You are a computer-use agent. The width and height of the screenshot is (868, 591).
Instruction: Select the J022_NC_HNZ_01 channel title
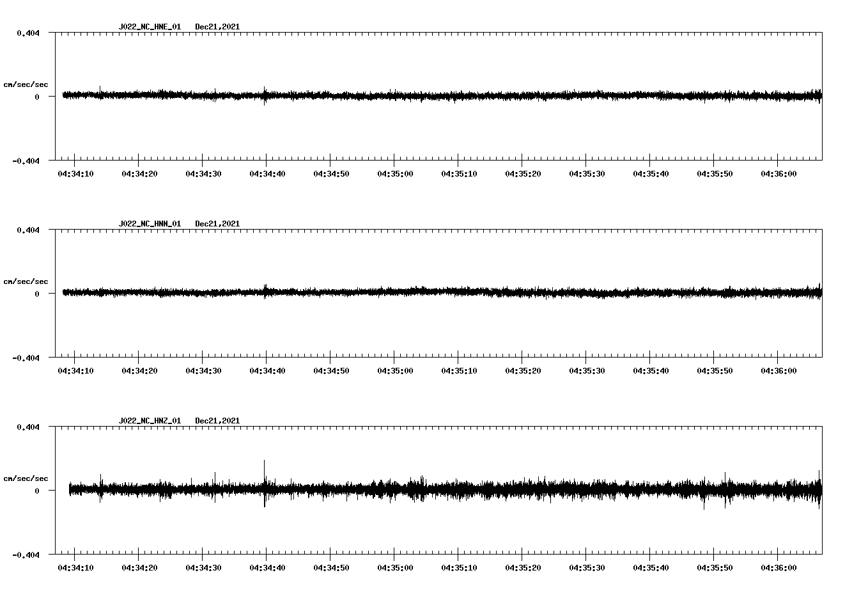click(x=150, y=421)
